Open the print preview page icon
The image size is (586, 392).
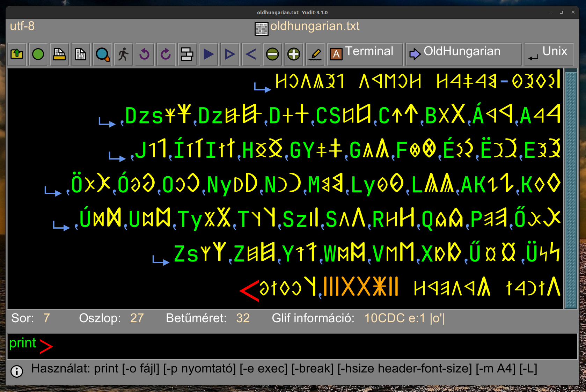coord(81,54)
